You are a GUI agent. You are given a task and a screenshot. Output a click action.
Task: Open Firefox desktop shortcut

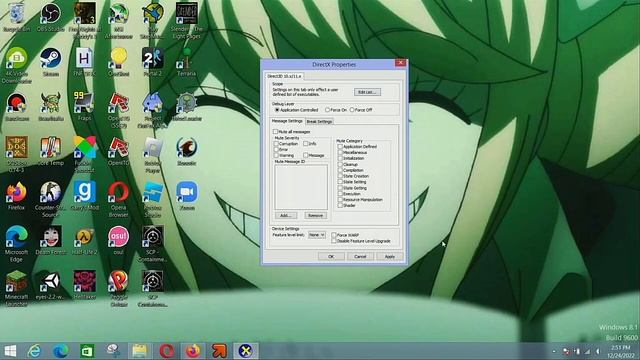coord(16,196)
